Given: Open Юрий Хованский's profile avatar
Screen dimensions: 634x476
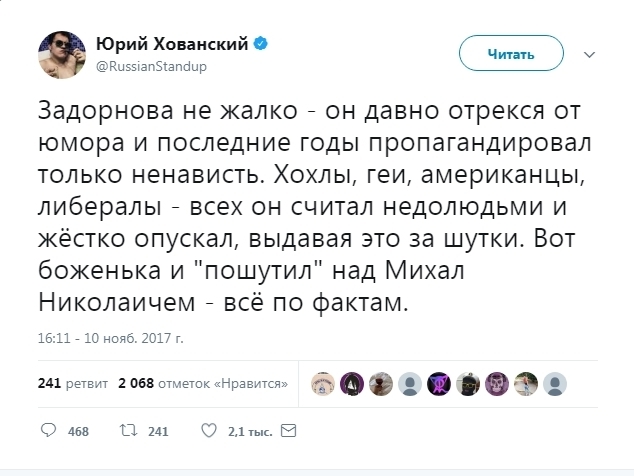Looking at the screenshot, I should point(61,56).
